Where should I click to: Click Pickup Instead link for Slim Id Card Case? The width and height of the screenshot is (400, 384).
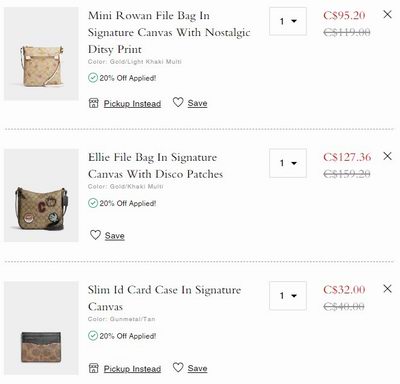pyautogui.click(x=132, y=369)
